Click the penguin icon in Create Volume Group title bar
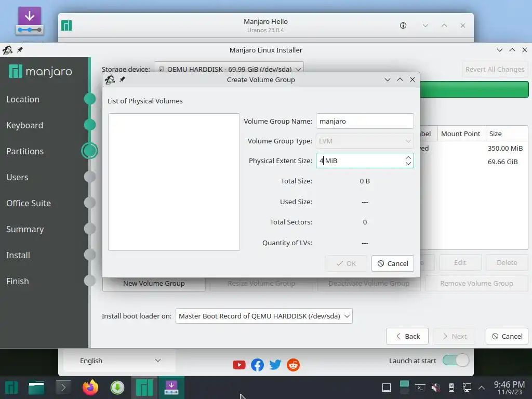 pos(110,79)
